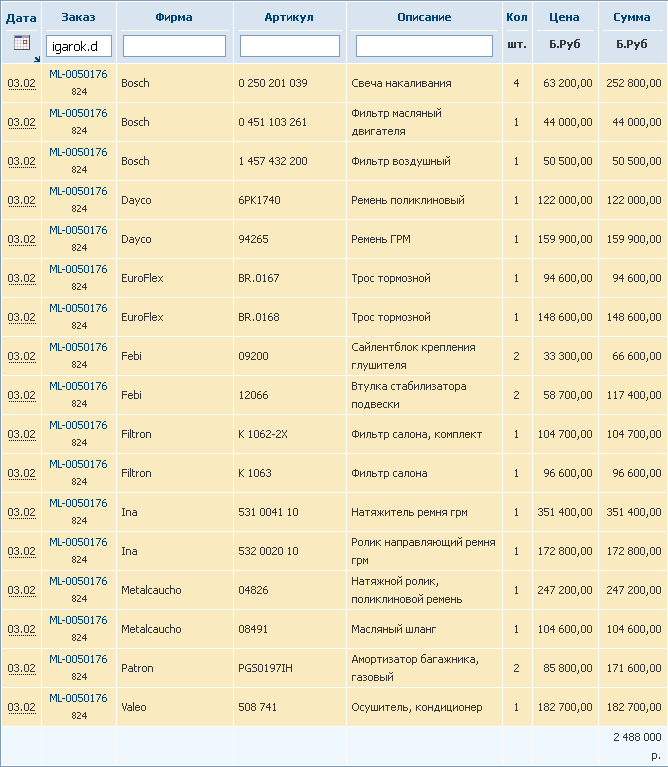Image resolution: width=668 pixels, height=767 pixels.
Task: Open order ML-0050176 in the Ремень ГРМ row
Action: [x=78, y=230]
